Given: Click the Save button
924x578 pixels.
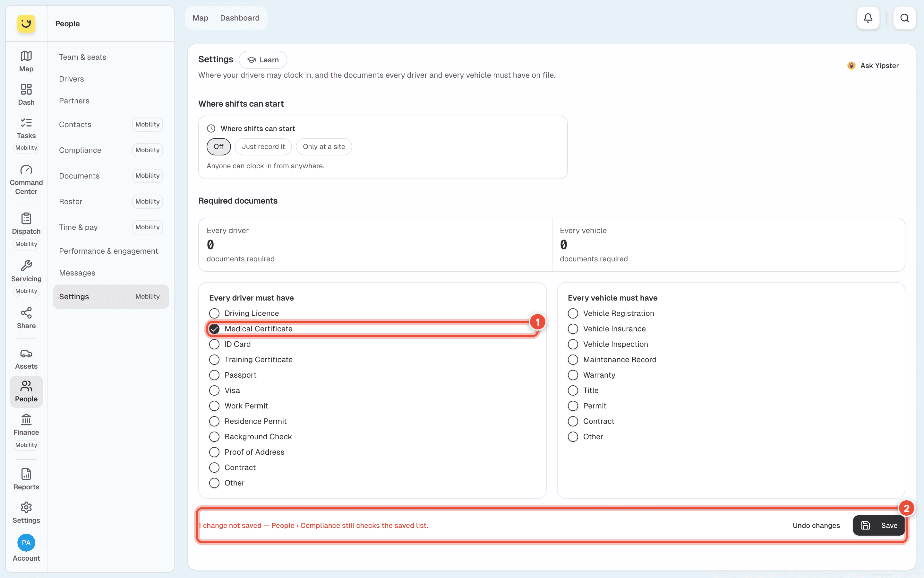Looking at the screenshot, I should pyautogui.click(x=878, y=525).
